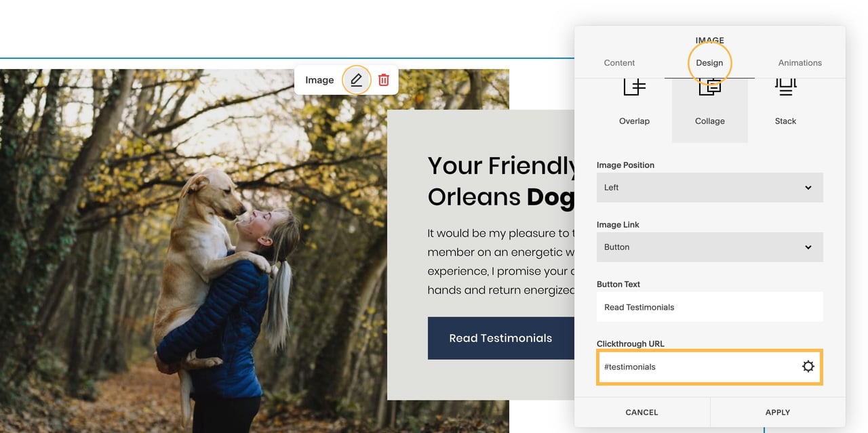The height and width of the screenshot is (433, 868).
Task: Click inside the Button Text field
Action: (709, 307)
